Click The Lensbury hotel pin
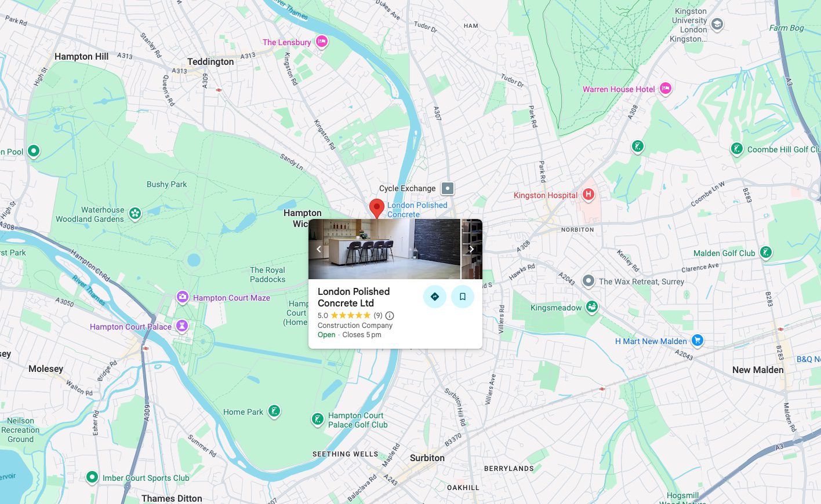The image size is (821, 504). [x=321, y=42]
